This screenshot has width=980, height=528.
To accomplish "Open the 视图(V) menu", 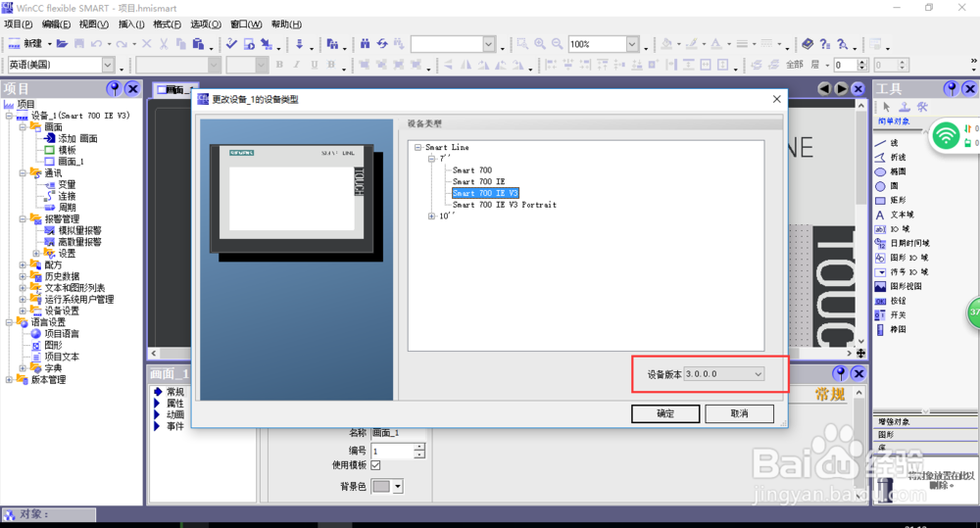I will [x=94, y=24].
